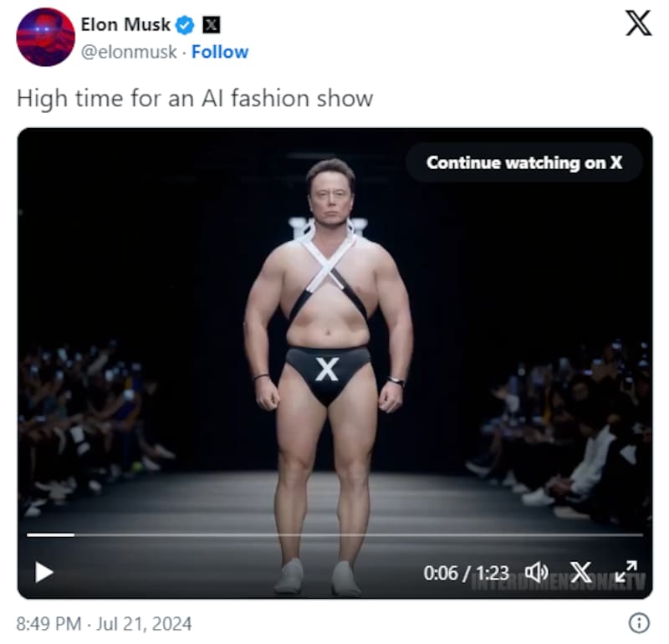Viewport: 669px width, 644px height.
Task: Open the video in fullscreen mode
Action: tap(626, 572)
